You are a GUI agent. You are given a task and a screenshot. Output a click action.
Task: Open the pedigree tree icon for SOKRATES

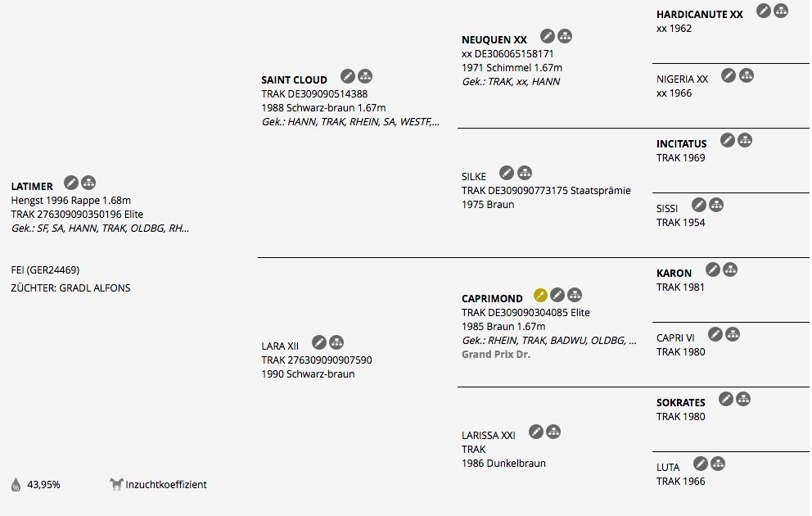click(x=743, y=399)
